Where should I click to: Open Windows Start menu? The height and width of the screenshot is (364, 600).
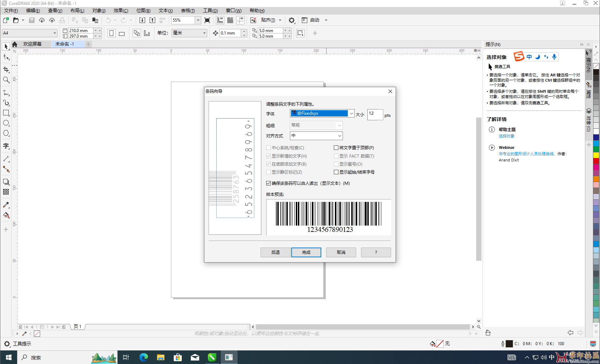[x=8, y=357]
